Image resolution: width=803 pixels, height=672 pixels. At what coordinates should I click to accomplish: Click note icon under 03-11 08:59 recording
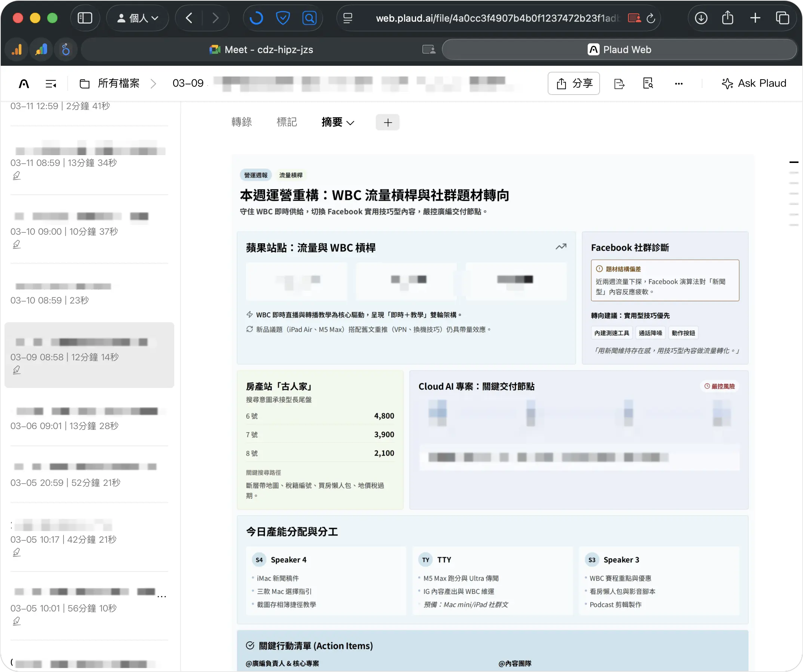[x=16, y=175]
